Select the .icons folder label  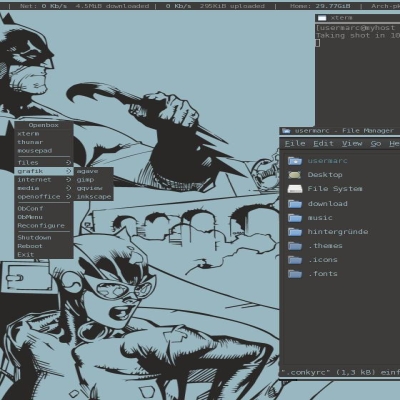pos(323,260)
